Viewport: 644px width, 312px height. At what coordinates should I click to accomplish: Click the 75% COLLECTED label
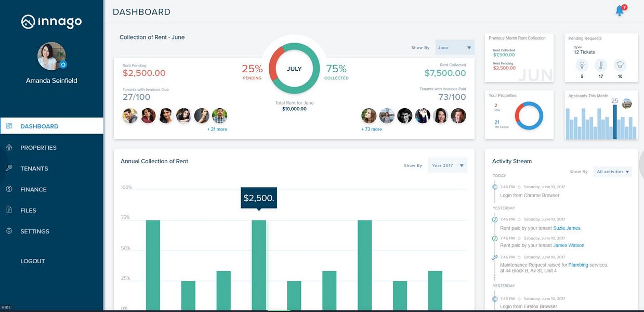point(336,72)
